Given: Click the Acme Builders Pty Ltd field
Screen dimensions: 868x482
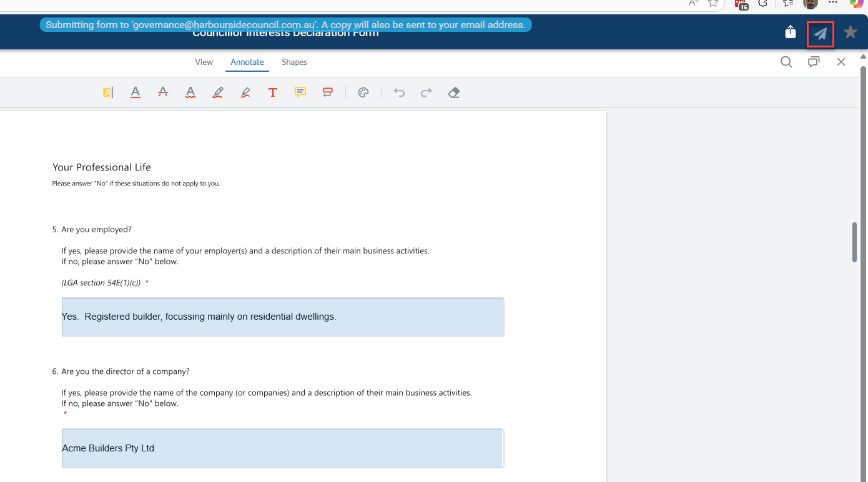Looking at the screenshot, I should coord(283,448).
